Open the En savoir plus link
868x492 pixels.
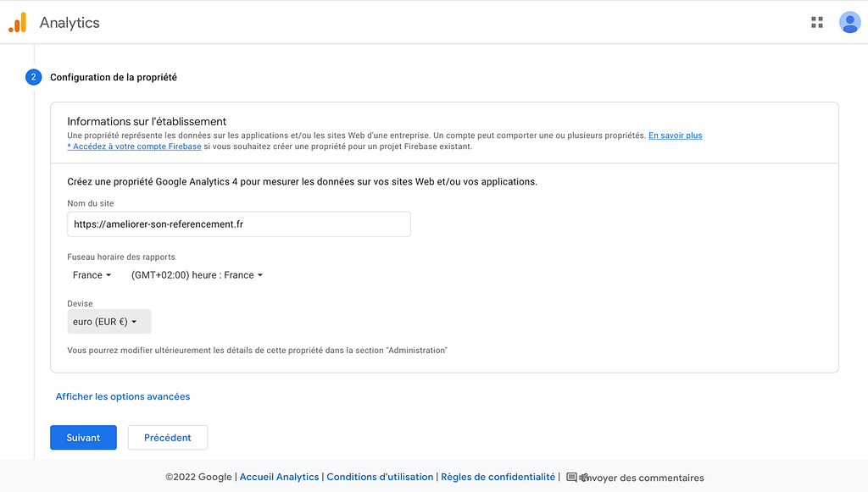(676, 135)
